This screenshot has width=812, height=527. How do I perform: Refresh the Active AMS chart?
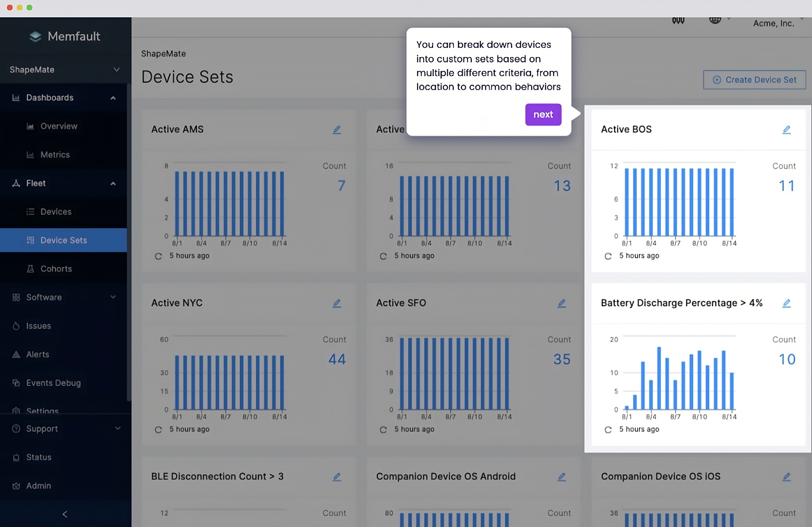(158, 256)
